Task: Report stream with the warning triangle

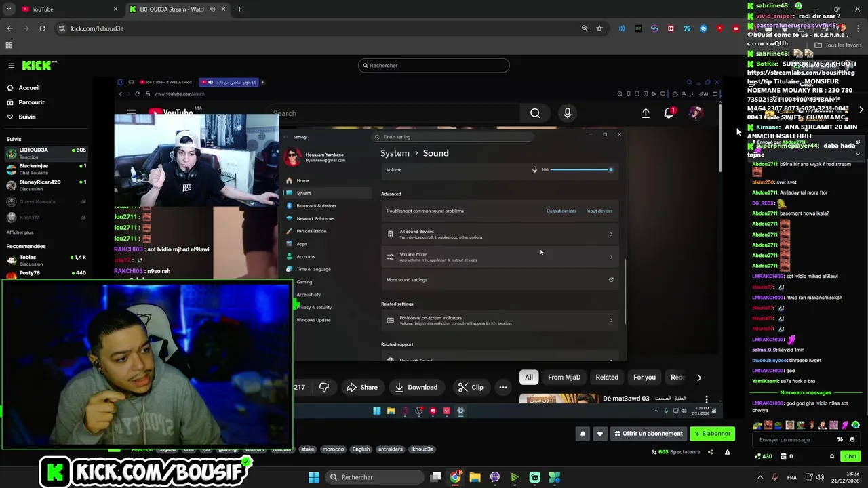Action: (728, 452)
